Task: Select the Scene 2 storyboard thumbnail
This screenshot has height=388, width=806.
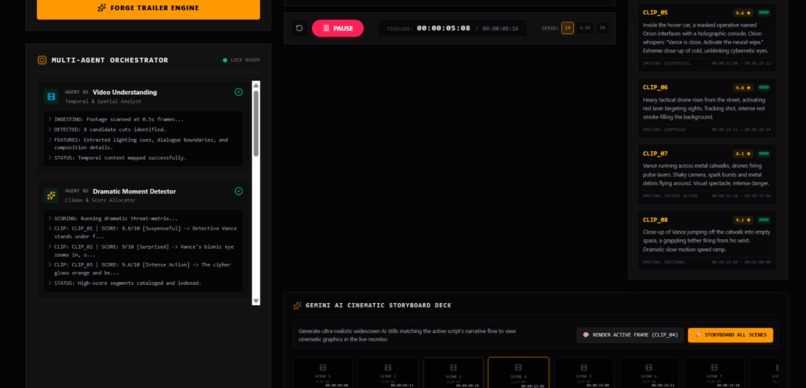Action: [x=388, y=373]
